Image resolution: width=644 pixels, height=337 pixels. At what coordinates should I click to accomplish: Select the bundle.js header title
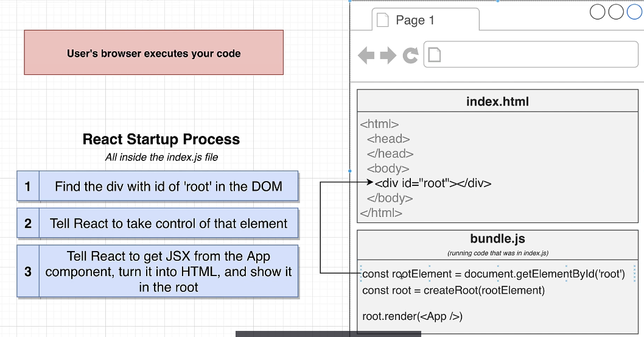pyautogui.click(x=497, y=239)
